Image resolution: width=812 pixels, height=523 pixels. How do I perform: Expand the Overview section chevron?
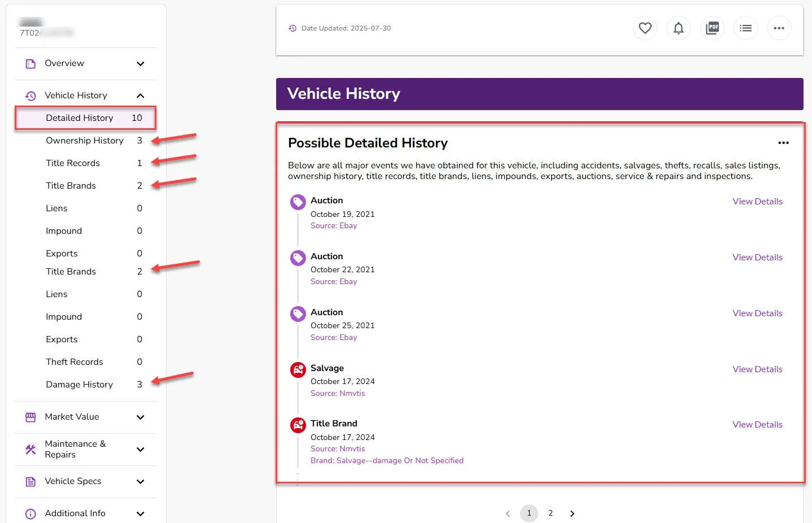tap(141, 64)
